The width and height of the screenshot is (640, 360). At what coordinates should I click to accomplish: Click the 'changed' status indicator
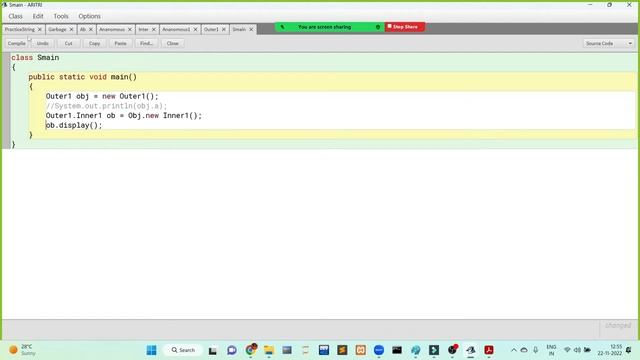point(618,325)
